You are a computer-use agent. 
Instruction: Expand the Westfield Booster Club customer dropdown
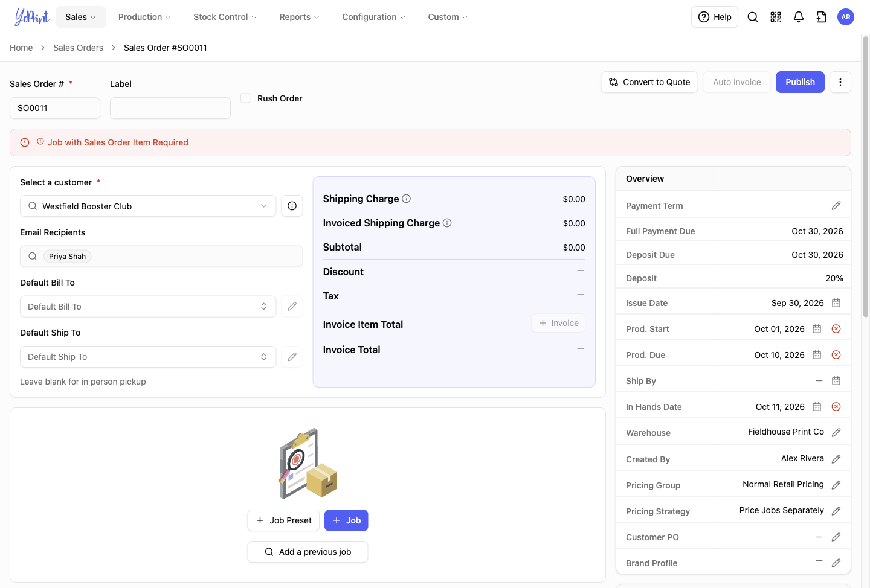pyautogui.click(x=148, y=206)
